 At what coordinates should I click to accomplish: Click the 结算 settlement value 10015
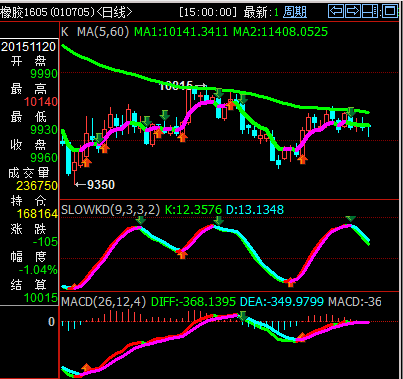click(x=41, y=298)
